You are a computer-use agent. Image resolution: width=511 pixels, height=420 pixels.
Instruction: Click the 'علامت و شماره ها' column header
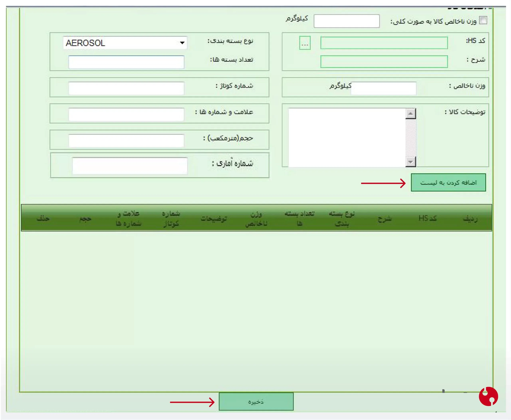click(129, 218)
